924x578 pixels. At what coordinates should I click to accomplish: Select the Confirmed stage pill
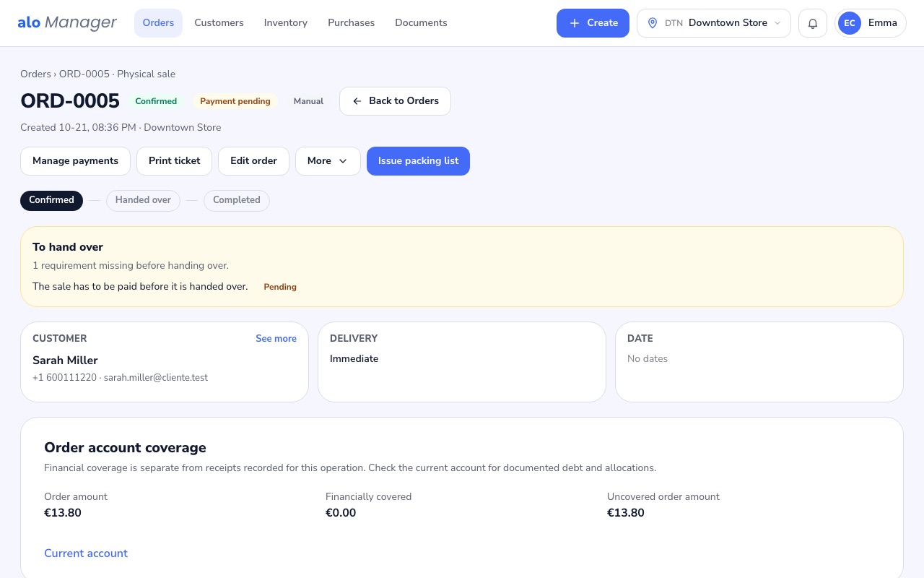coord(51,200)
